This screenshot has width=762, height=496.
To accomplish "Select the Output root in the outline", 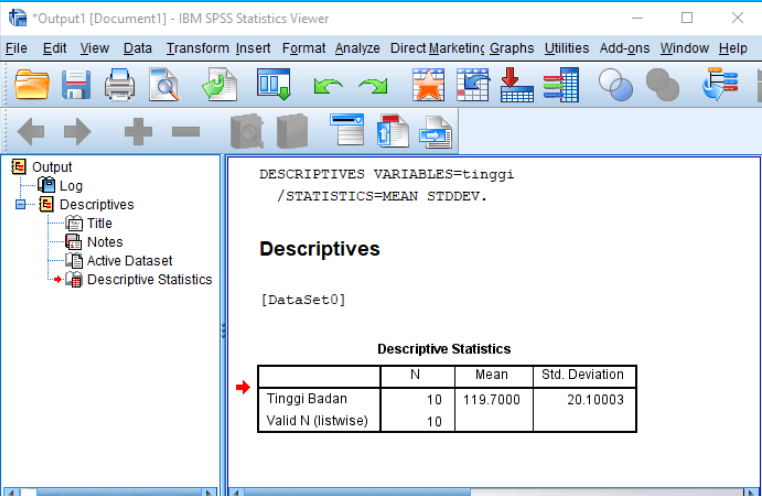I will click(52, 167).
